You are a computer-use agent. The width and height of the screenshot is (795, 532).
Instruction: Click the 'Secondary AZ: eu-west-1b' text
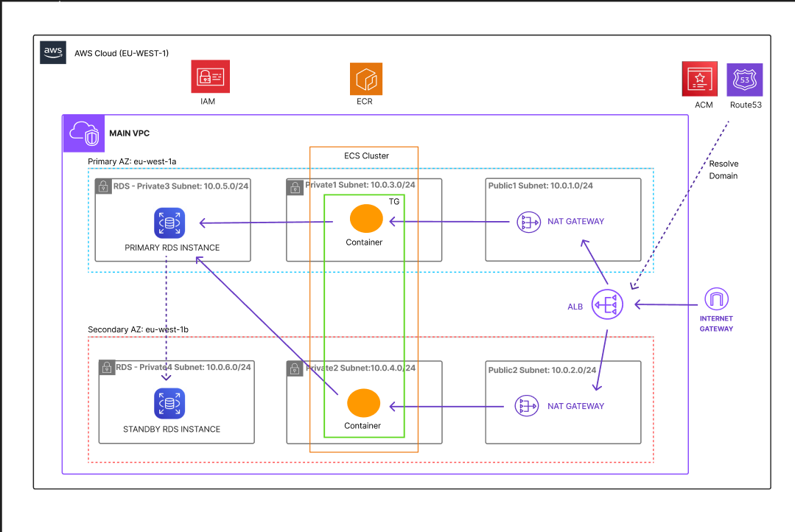(138, 329)
